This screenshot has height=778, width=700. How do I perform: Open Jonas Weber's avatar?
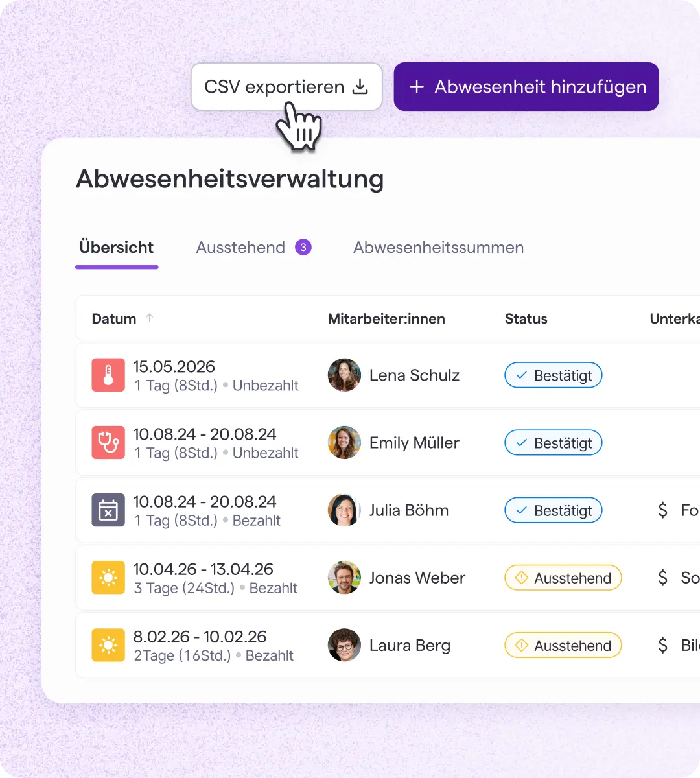tap(345, 578)
